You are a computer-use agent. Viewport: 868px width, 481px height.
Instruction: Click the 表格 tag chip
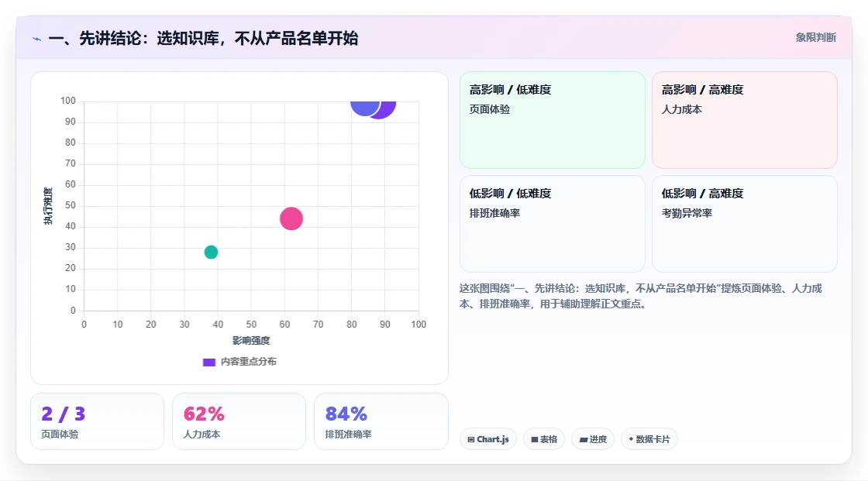(x=544, y=439)
